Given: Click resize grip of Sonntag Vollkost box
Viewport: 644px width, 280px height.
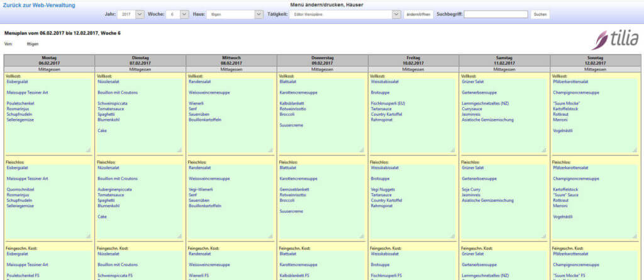Looking at the screenshot, I should point(635,150).
